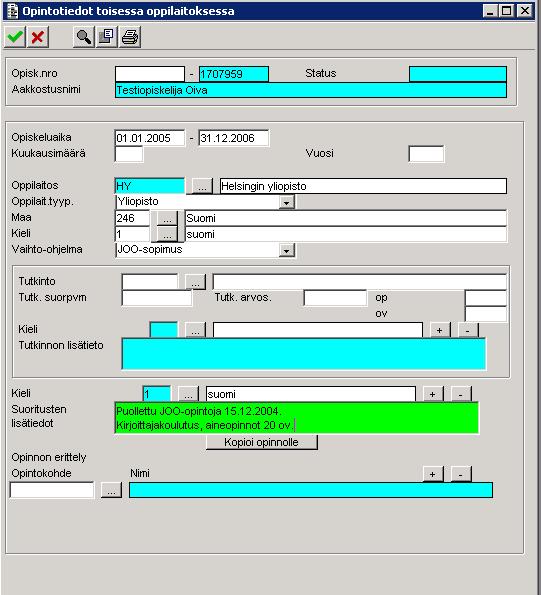Click the red X cancel icon
Image resolution: width=541 pixels, height=595 pixels.
(38, 37)
